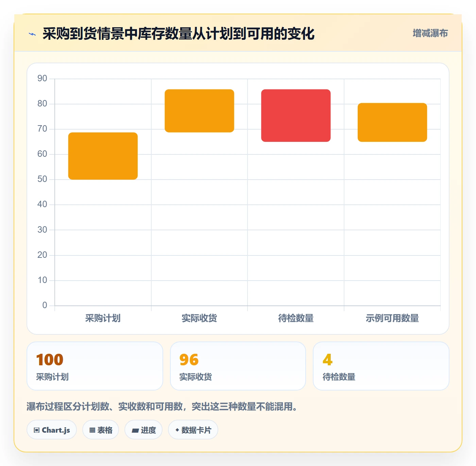The height and width of the screenshot is (466, 476).
Task: Click the orange 实际收货 bar in the chart
Action: pos(199,111)
